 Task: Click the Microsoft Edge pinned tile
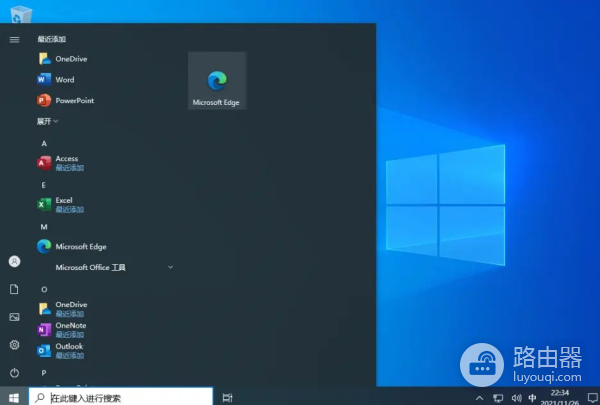pyautogui.click(x=217, y=81)
